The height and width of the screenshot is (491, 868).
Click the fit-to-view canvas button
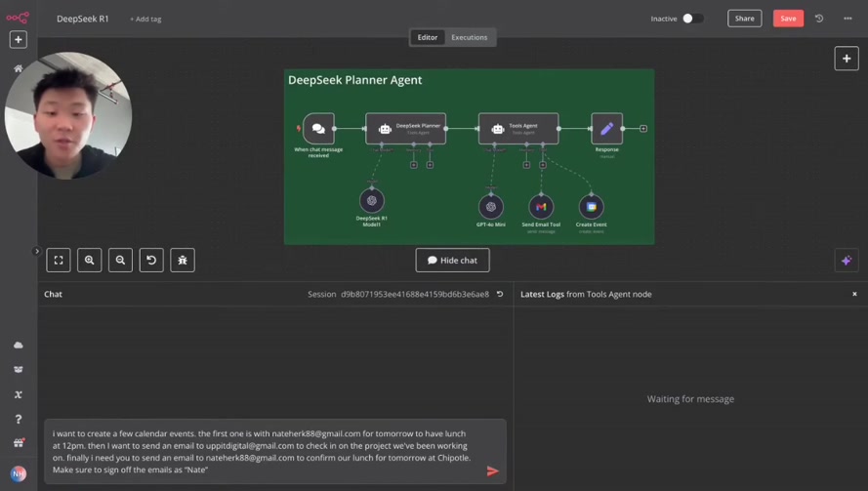tap(59, 261)
